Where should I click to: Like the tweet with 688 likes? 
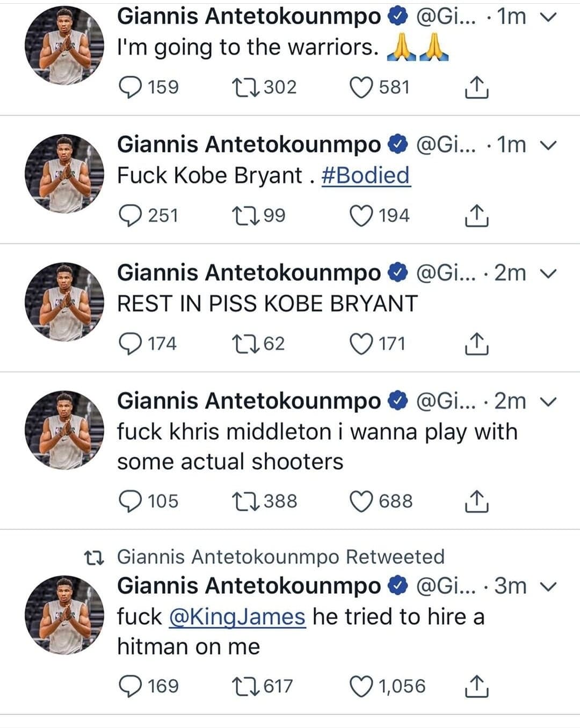361,501
